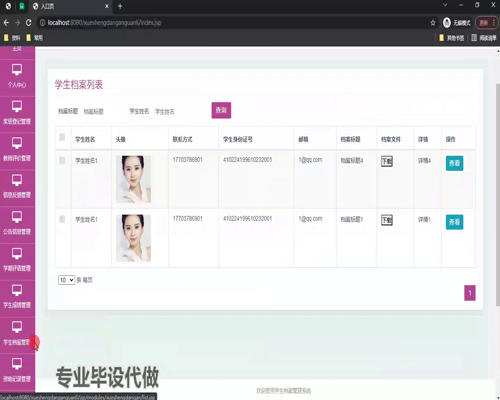The image size is (500, 400).
Task: Download archive file for 档案标题4 row
Action: (387, 161)
